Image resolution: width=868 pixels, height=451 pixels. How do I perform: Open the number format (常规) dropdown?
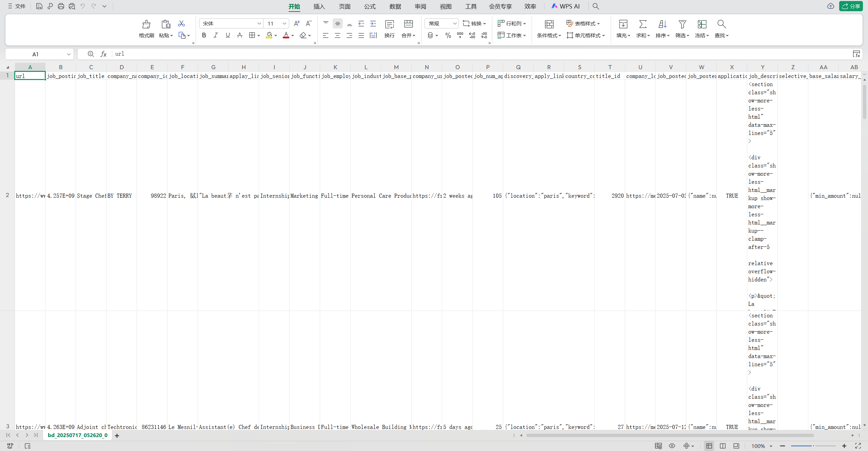click(x=455, y=23)
